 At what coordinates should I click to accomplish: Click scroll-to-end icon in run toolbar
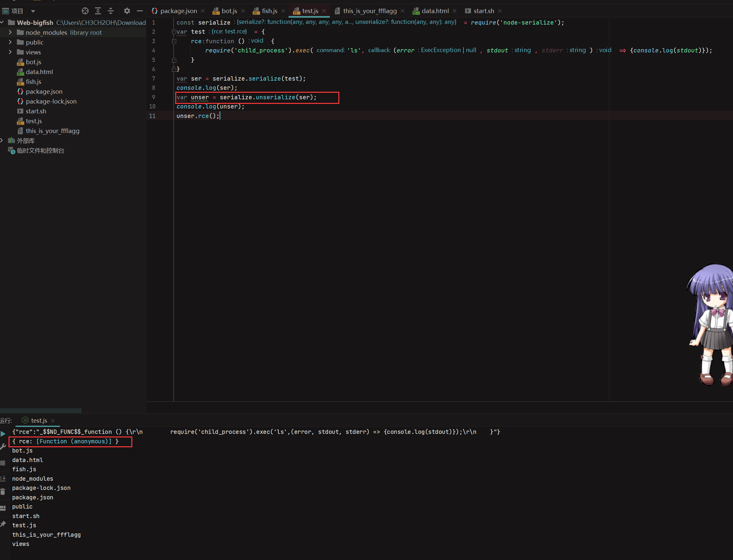point(3,479)
